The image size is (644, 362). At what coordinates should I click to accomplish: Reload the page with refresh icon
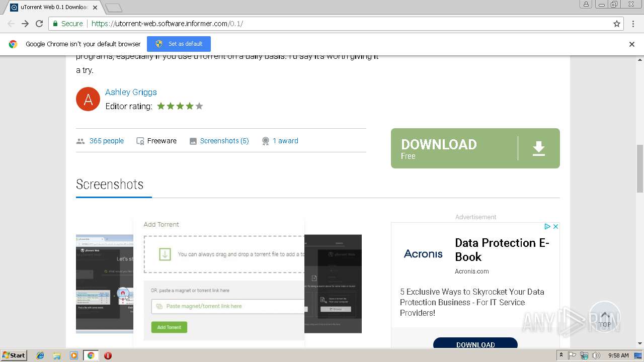click(39, 24)
